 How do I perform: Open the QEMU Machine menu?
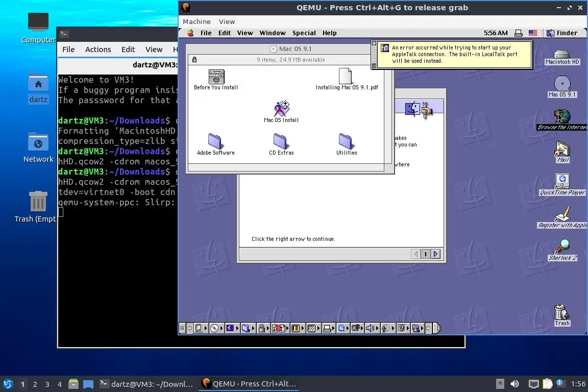(x=197, y=22)
